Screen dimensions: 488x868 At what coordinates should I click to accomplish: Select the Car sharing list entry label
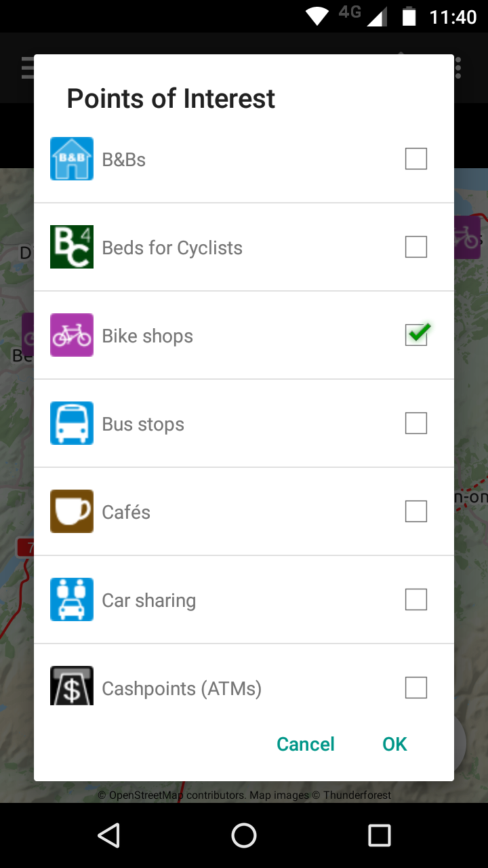[x=149, y=600]
